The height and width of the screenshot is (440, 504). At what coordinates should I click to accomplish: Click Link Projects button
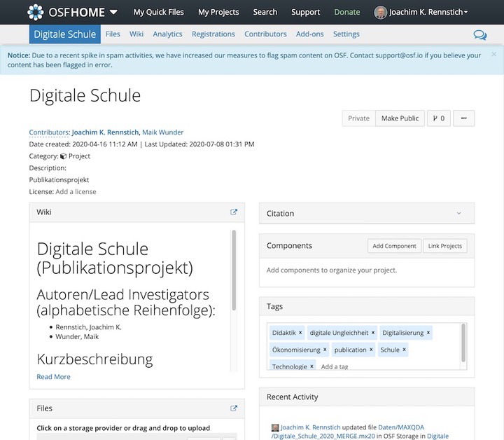click(x=445, y=246)
